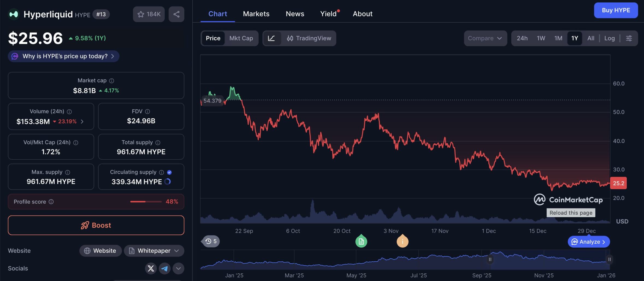The height and width of the screenshot is (281, 644).
Task: Open chart settings via the sliders icon
Action: point(630,38)
